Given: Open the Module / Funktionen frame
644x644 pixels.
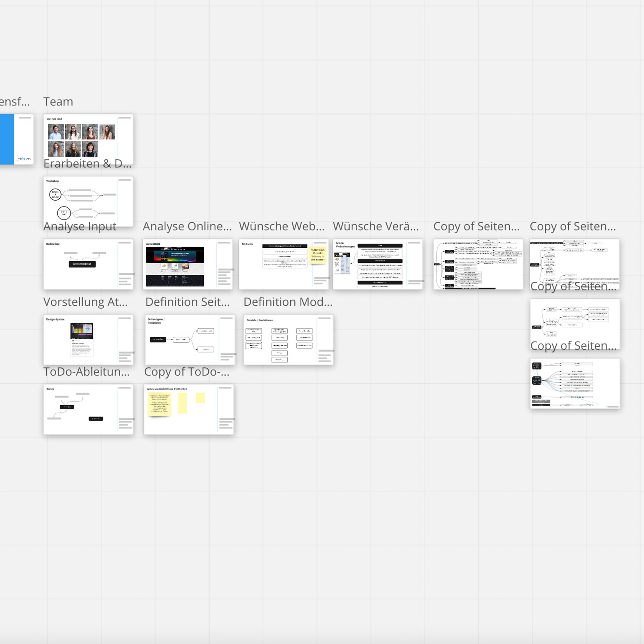Looking at the screenshot, I should tap(288, 340).
